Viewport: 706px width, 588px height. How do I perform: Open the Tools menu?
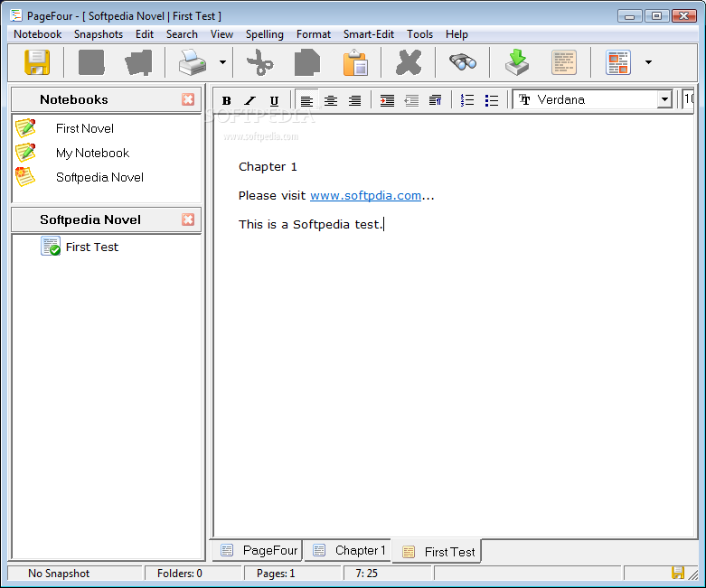419,34
